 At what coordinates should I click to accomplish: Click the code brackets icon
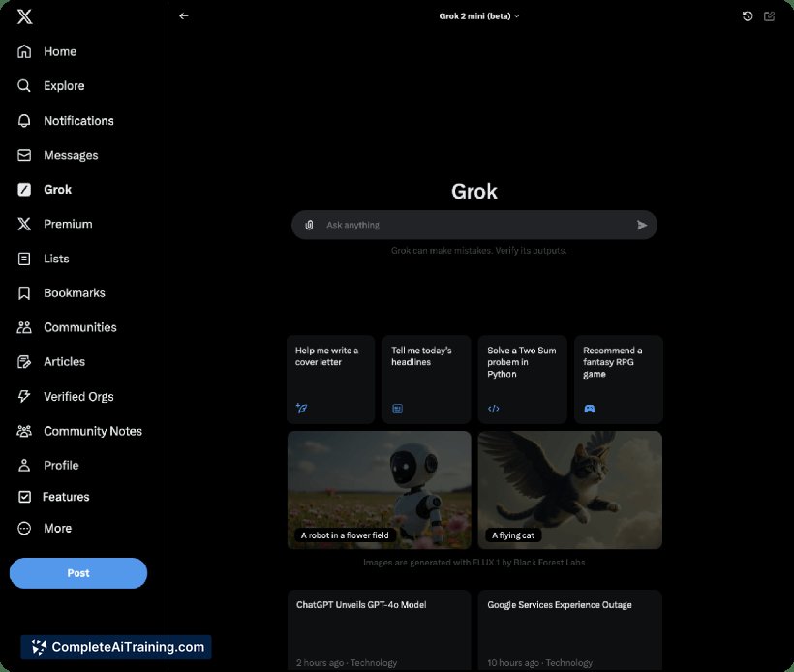coord(493,409)
